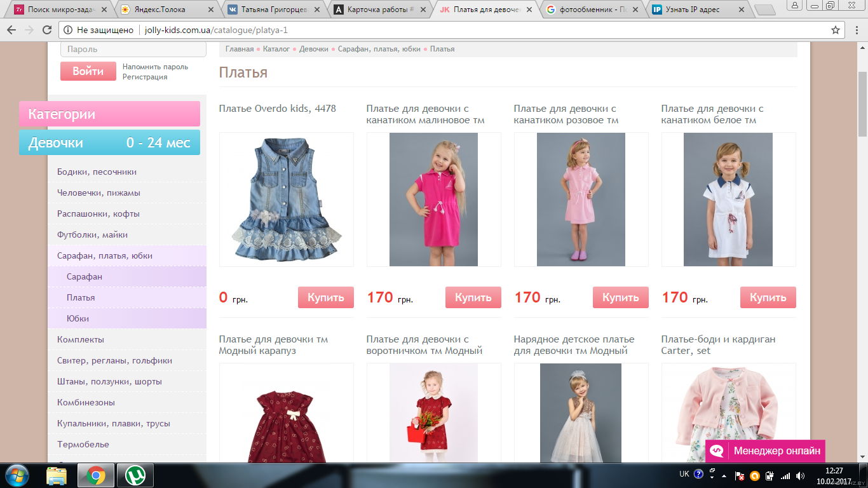Open Нарядное детское платье title link

tap(574, 345)
